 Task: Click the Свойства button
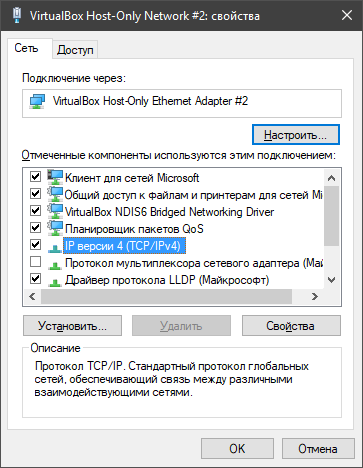(291, 326)
